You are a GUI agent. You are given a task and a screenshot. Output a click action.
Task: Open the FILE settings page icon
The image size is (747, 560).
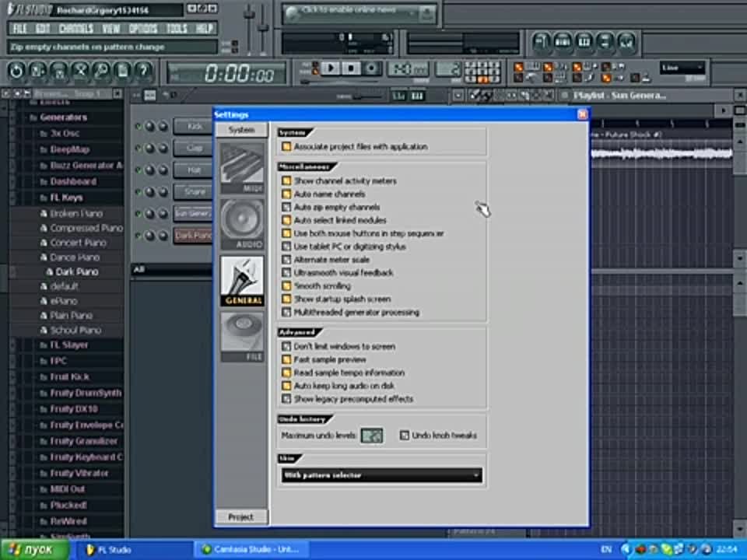tap(242, 337)
